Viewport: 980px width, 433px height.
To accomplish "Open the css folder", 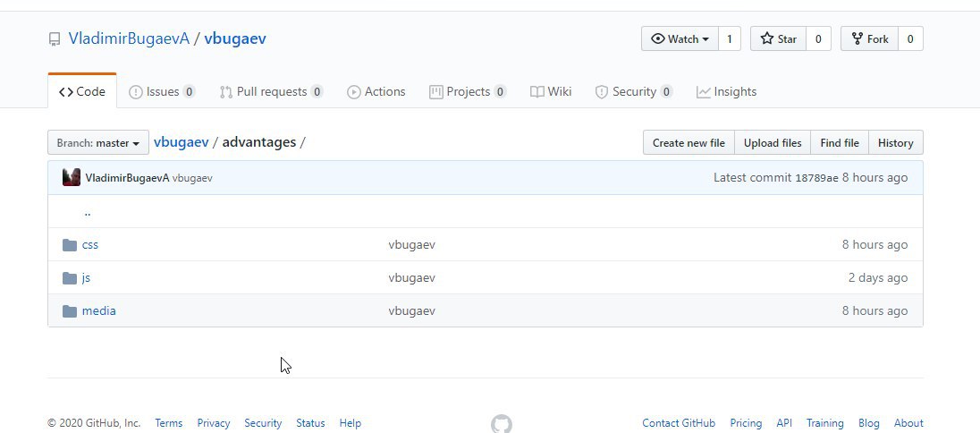I will point(90,244).
